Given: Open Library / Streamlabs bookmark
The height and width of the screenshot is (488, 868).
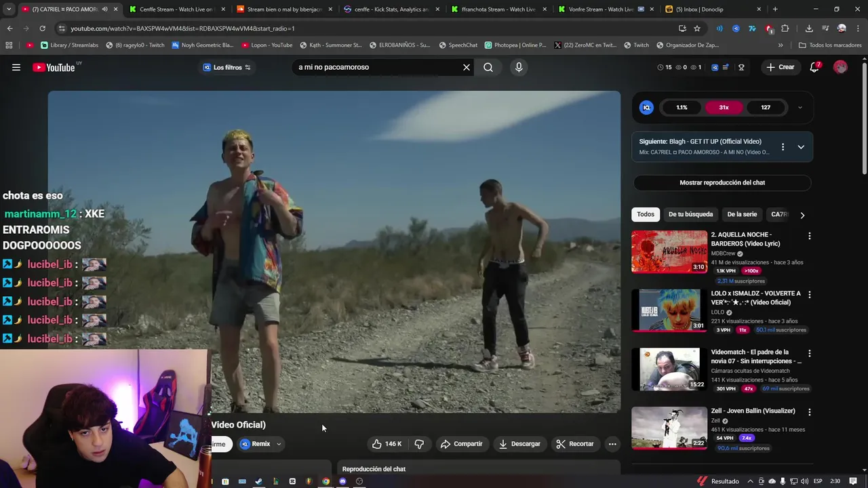Looking at the screenshot, I should pos(70,45).
